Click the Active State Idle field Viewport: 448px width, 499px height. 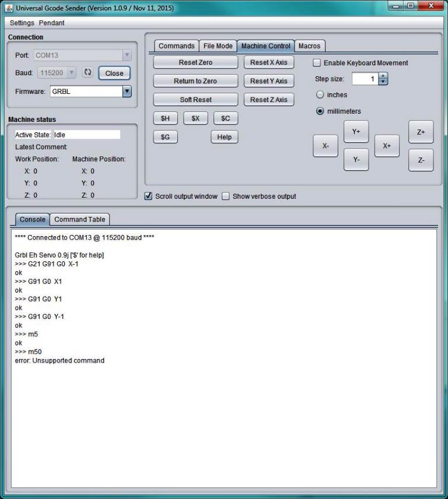86,135
